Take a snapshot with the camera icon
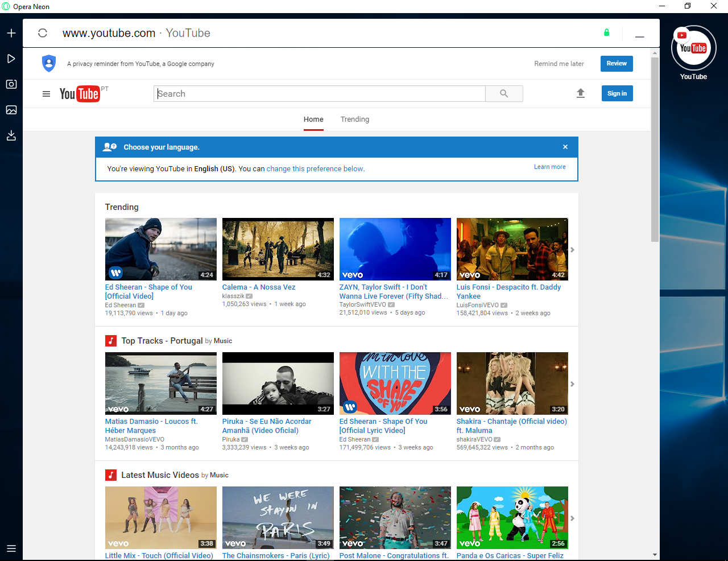The width and height of the screenshot is (728, 561). point(11,84)
